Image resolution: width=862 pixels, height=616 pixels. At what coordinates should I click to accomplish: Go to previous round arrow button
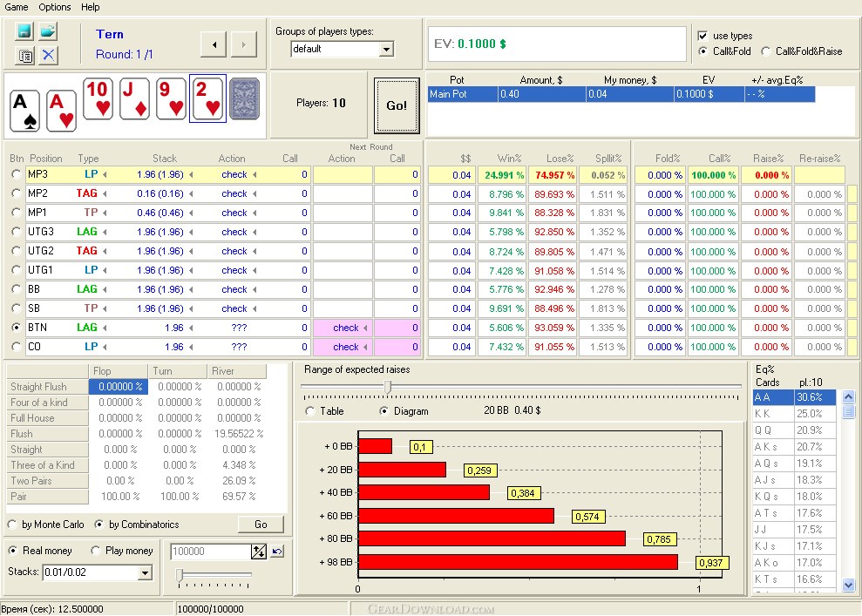click(x=214, y=45)
